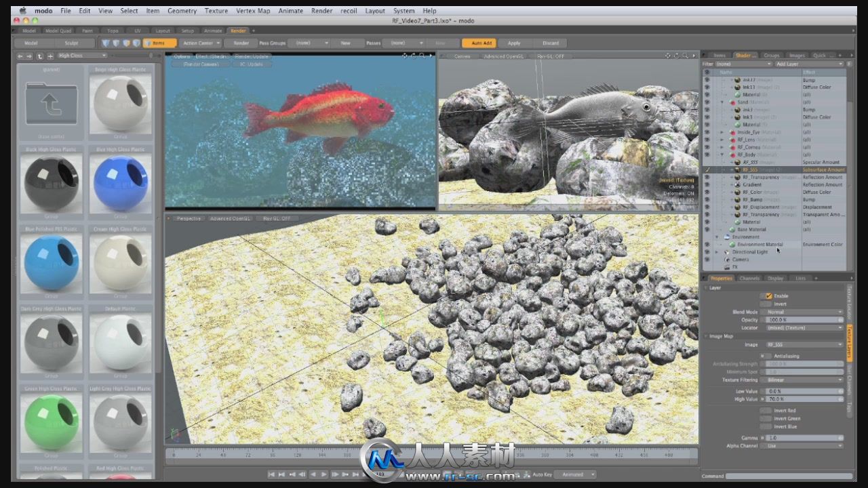Image resolution: width=868 pixels, height=488 pixels.
Task: Click the Gamma value slider field
Action: click(804, 438)
